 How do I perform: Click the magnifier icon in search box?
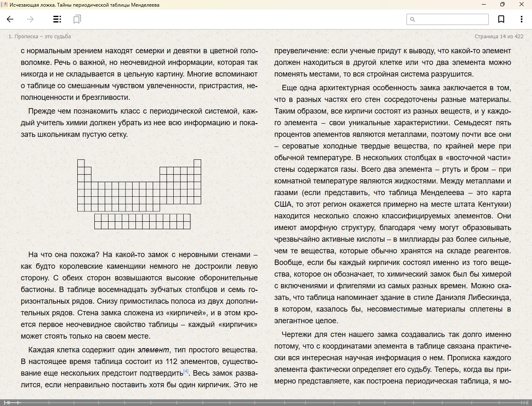(413, 19)
